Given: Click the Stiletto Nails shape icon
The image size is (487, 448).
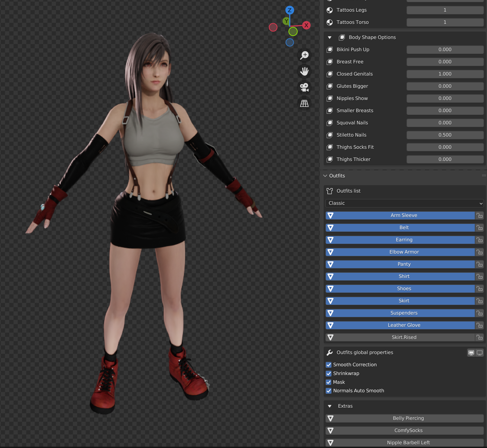Looking at the screenshot, I should coord(330,135).
